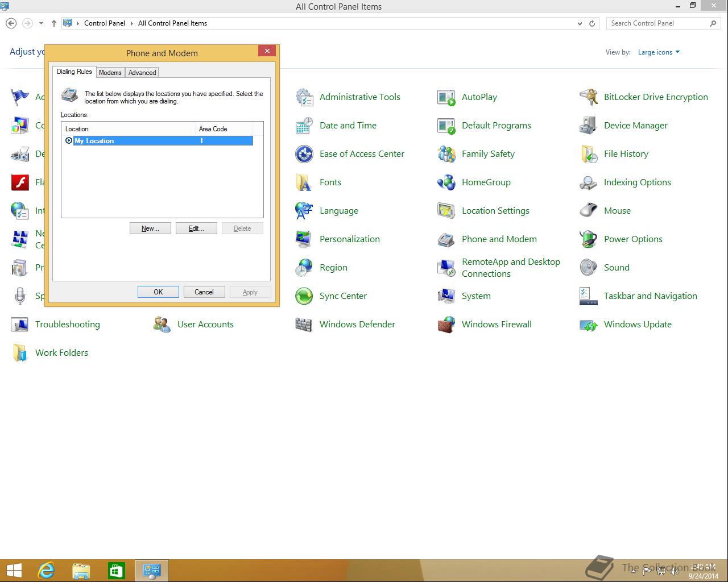Switch to the Modems tab
This screenshot has height=582, width=728.
click(110, 73)
